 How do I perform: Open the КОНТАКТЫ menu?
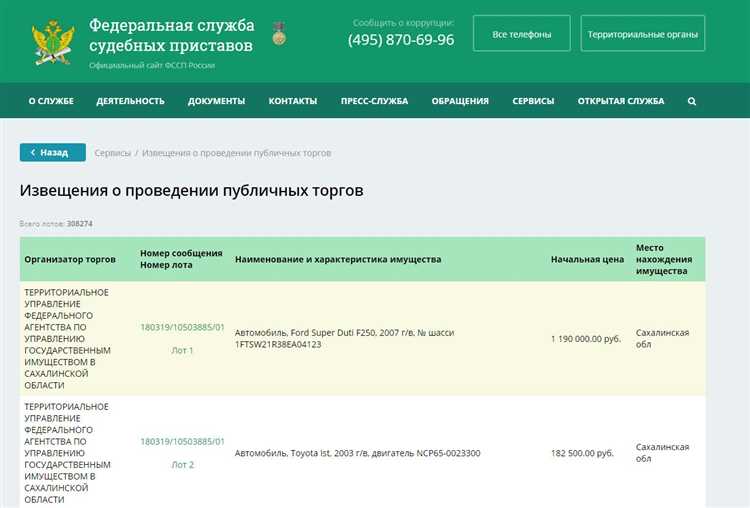293,101
